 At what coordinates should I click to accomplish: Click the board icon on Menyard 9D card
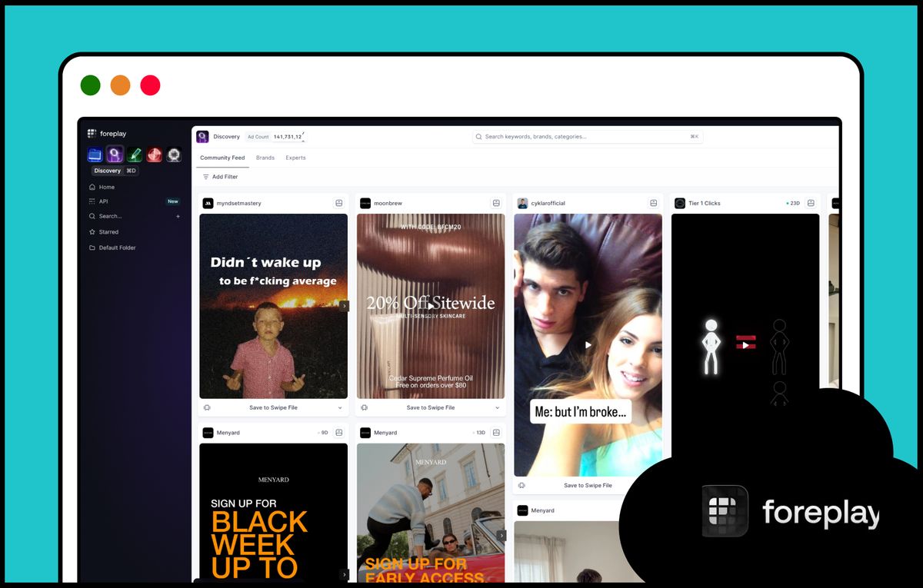click(339, 433)
